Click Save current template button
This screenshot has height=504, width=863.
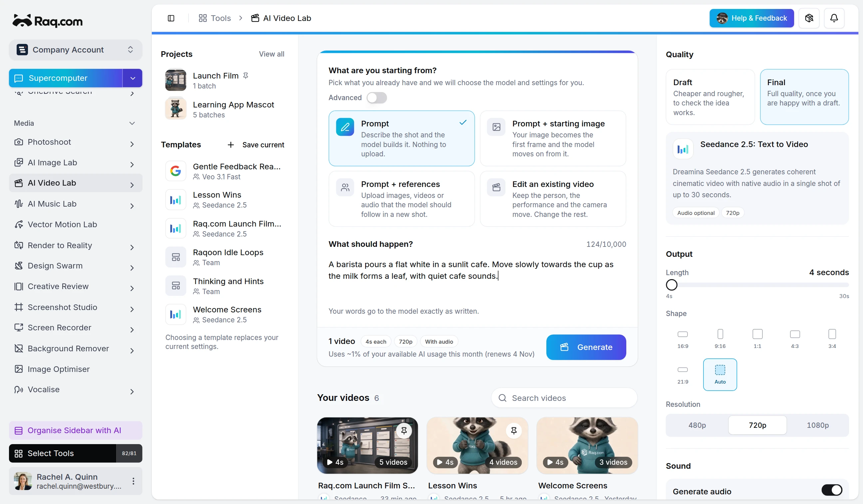256,145
